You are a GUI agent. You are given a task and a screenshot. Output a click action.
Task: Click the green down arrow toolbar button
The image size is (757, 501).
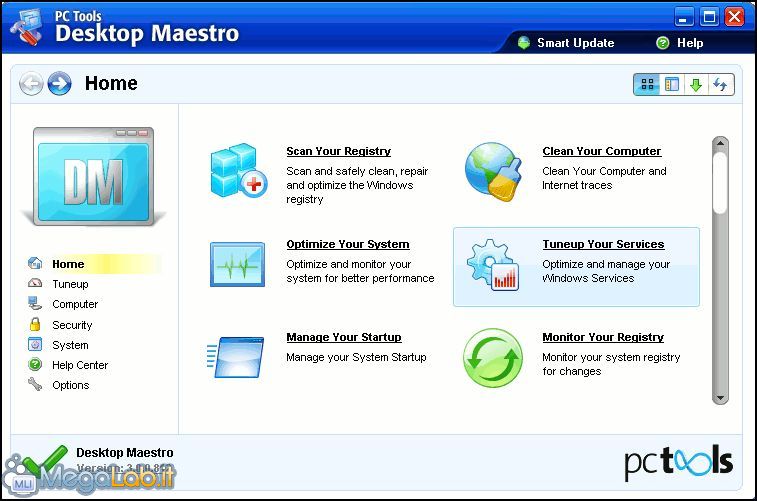click(x=696, y=85)
